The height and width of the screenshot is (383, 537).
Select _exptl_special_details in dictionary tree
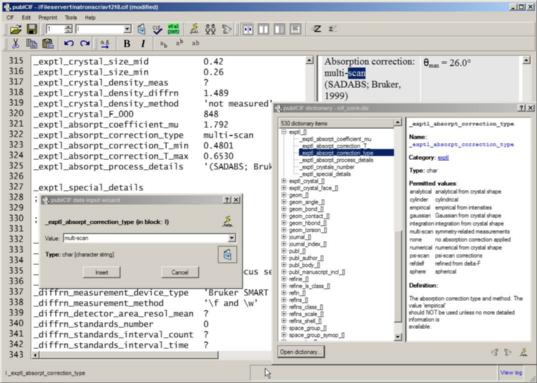[x=326, y=174]
